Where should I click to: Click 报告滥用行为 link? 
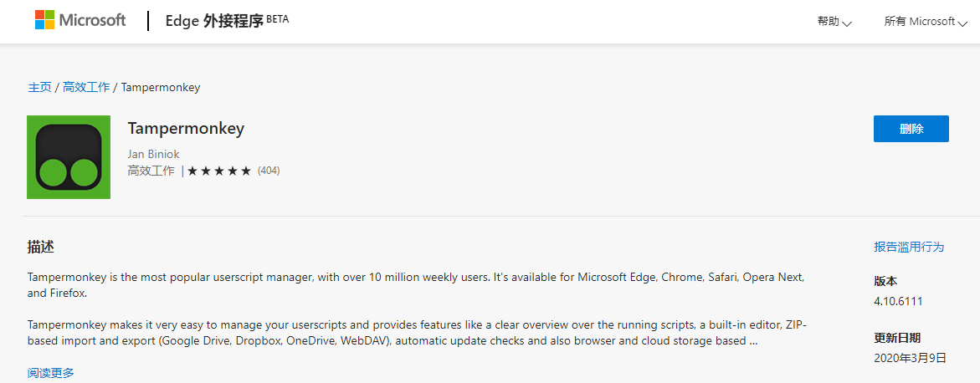[909, 247]
